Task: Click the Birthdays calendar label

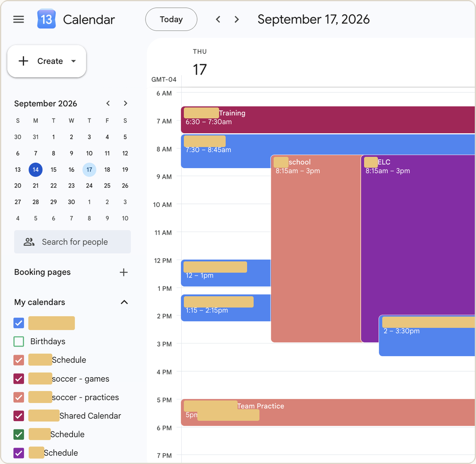Action: (x=48, y=341)
